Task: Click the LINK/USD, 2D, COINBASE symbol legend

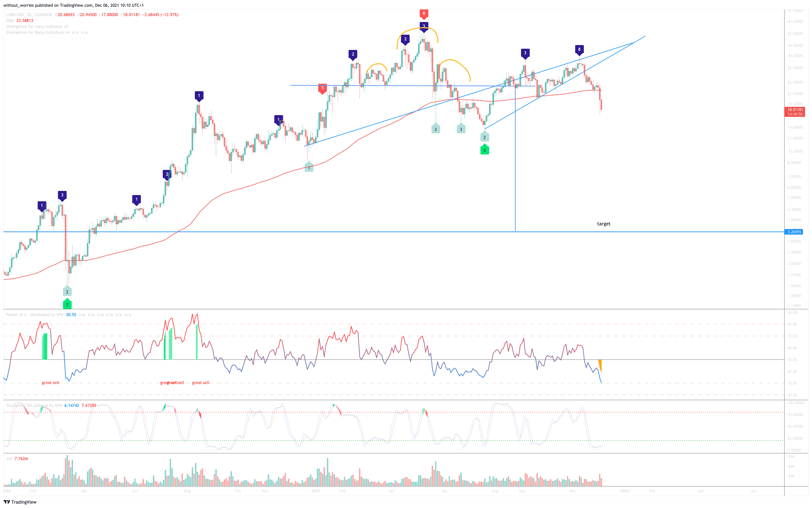Action: tap(29, 15)
